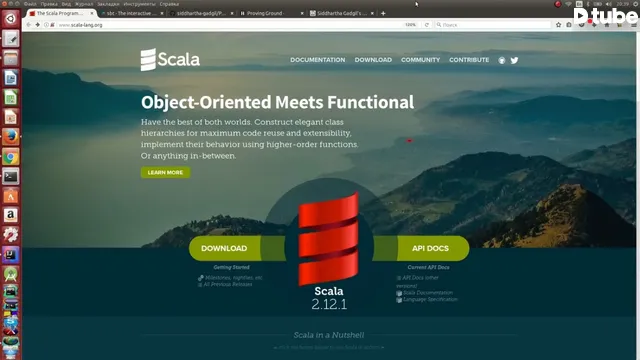Click the Поиск search field
This screenshot has height=360, width=640.
point(492,25)
